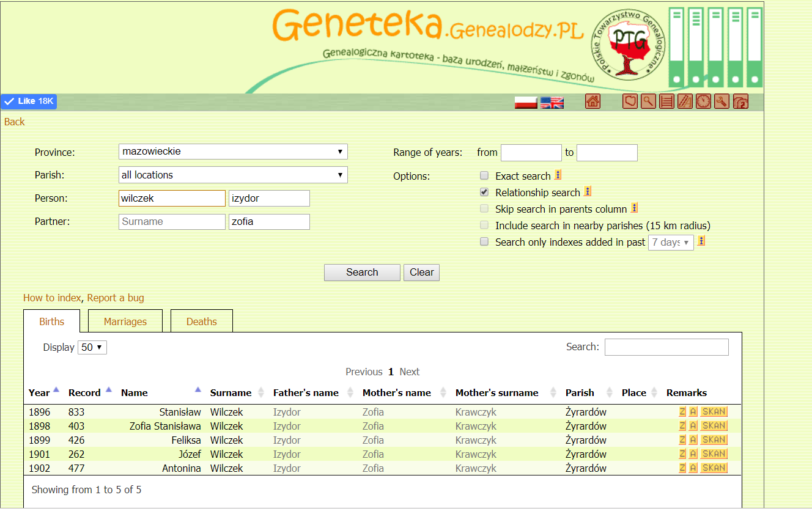
Task: Switch to the Marriages tab
Action: (125, 320)
